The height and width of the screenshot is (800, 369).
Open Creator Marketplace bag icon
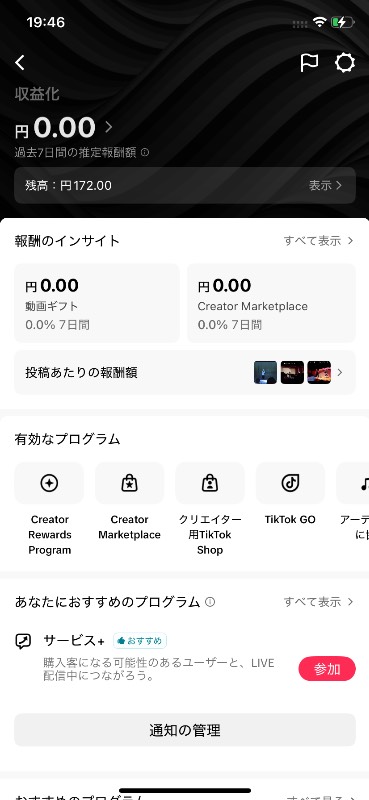pyautogui.click(x=130, y=483)
